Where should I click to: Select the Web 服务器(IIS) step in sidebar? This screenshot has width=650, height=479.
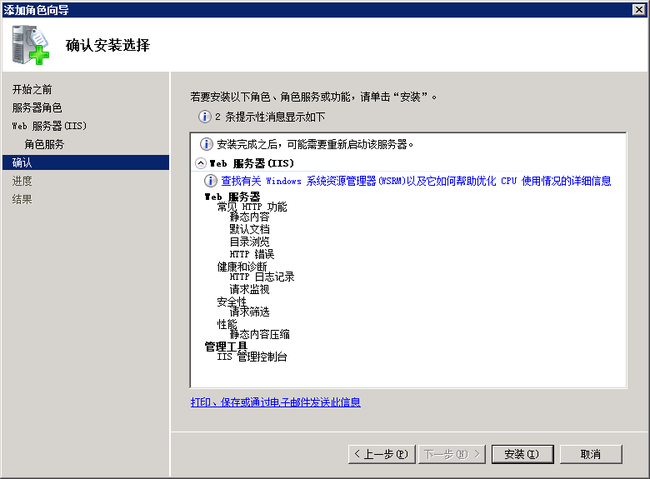[49, 126]
